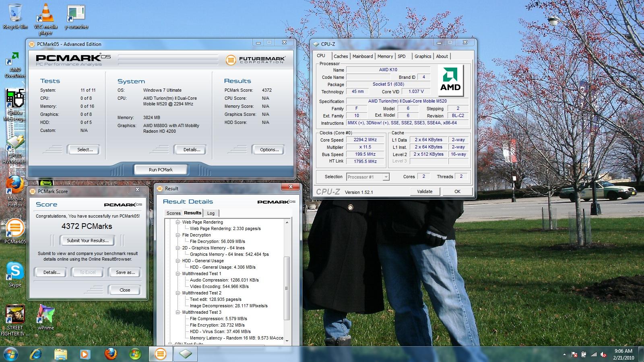Open Windows Media Player from the taskbar
This screenshot has width=644, height=362.
(85, 354)
